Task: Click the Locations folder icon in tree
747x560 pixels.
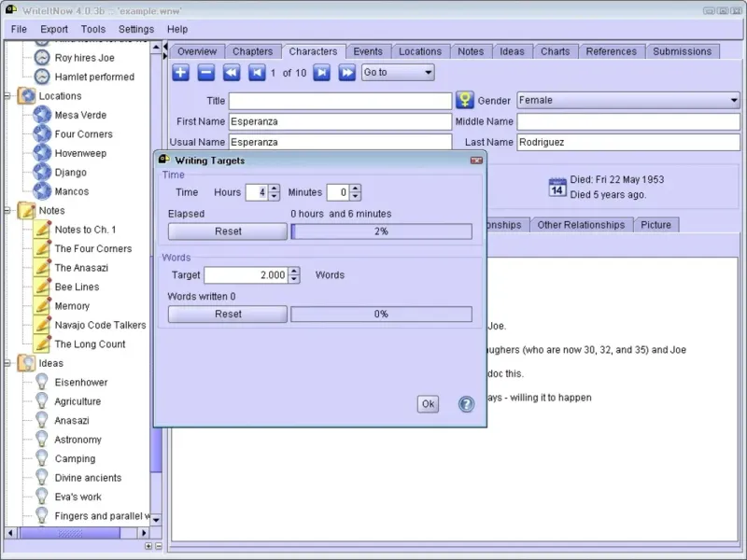Action: pyautogui.click(x=27, y=96)
